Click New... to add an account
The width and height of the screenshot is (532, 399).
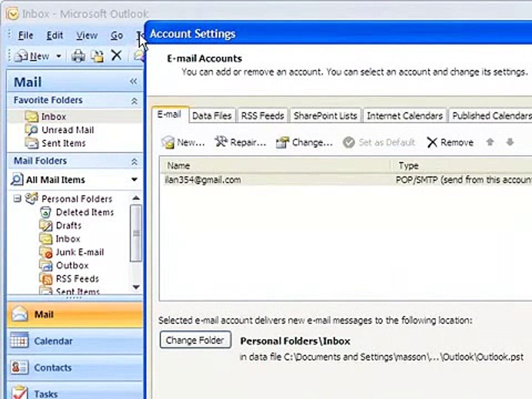(183, 142)
